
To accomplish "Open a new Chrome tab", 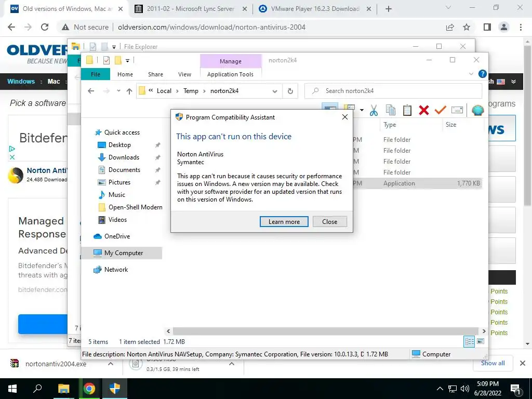I will point(389,9).
